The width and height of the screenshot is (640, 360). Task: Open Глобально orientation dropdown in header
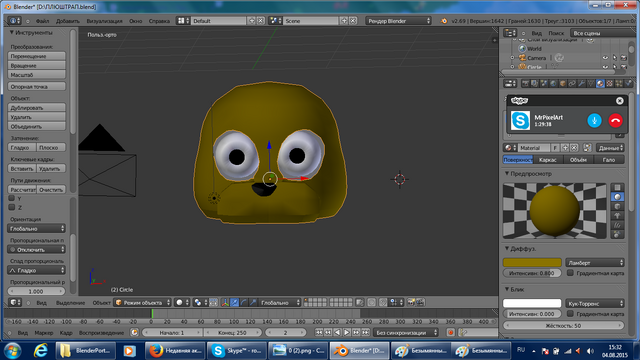pyautogui.click(x=280, y=303)
